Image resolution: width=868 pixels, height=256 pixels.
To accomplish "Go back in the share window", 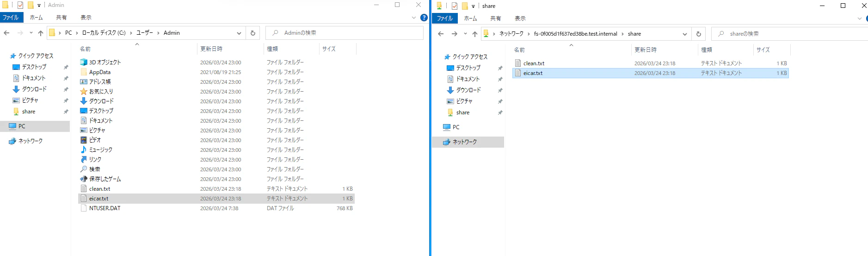I will pos(441,34).
